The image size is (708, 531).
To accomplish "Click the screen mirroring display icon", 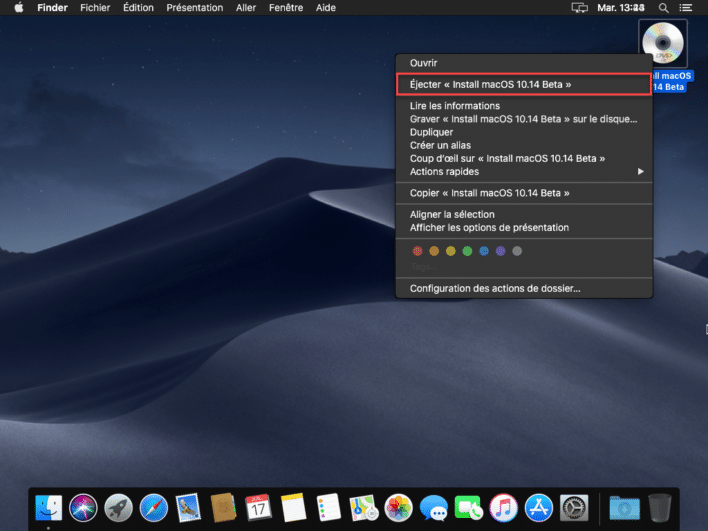I will (x=580, y=8).
